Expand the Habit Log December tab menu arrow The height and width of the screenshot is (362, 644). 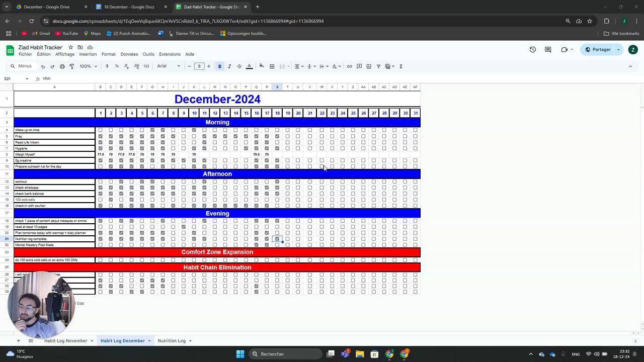pos(149,341)
